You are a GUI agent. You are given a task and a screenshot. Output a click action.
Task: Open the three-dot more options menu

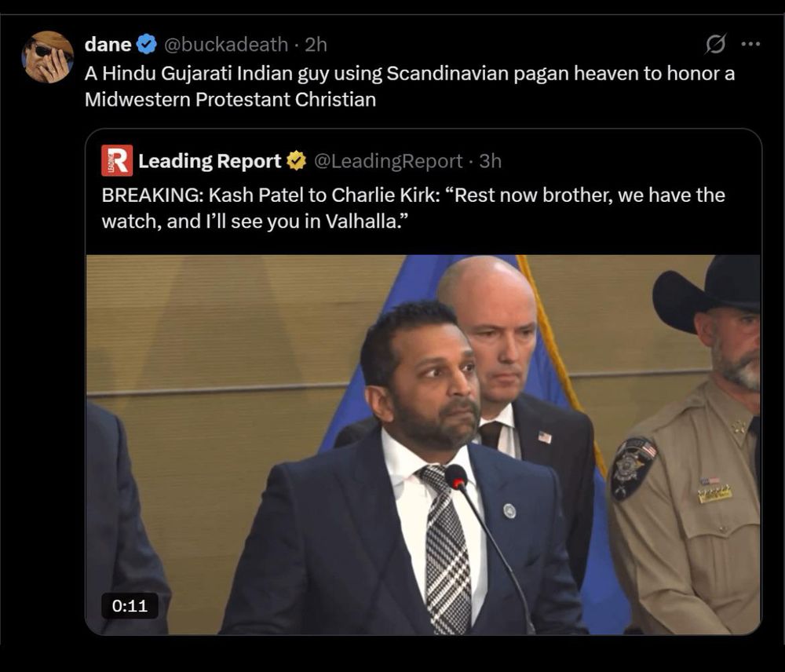(750, 44)
